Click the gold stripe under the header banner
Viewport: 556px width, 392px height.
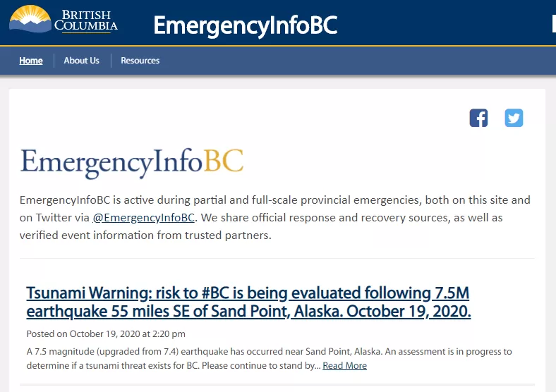click(x=278, y=46)
